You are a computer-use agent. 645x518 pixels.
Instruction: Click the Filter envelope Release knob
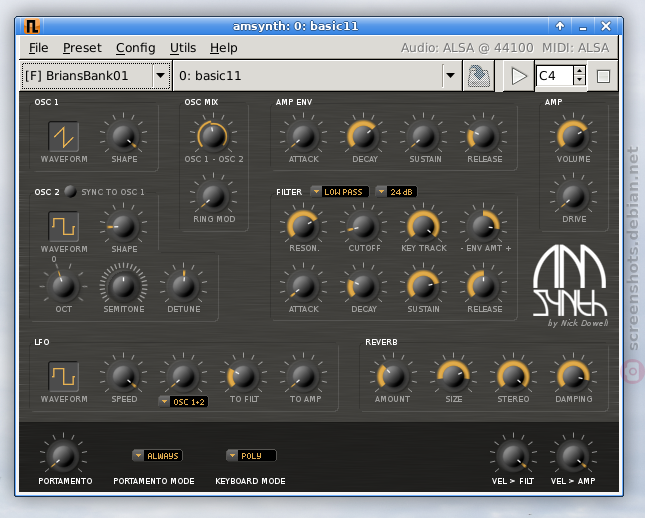tap(483, 286)
